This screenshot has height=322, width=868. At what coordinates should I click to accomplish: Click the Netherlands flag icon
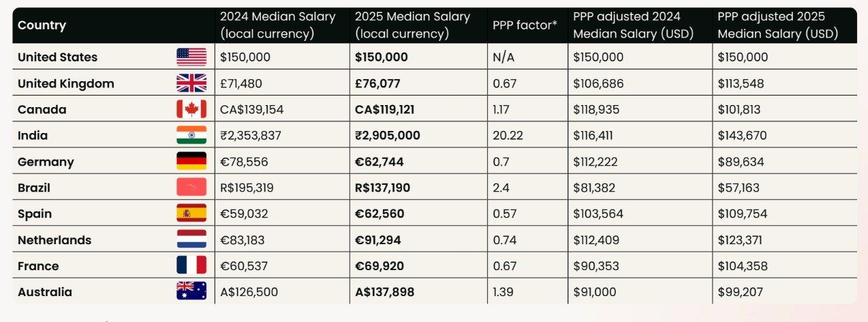[191, 240]
